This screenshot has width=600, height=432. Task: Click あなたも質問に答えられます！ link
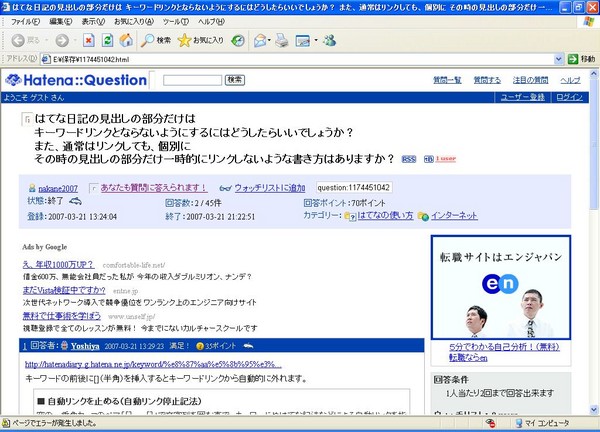click(153, 188)
